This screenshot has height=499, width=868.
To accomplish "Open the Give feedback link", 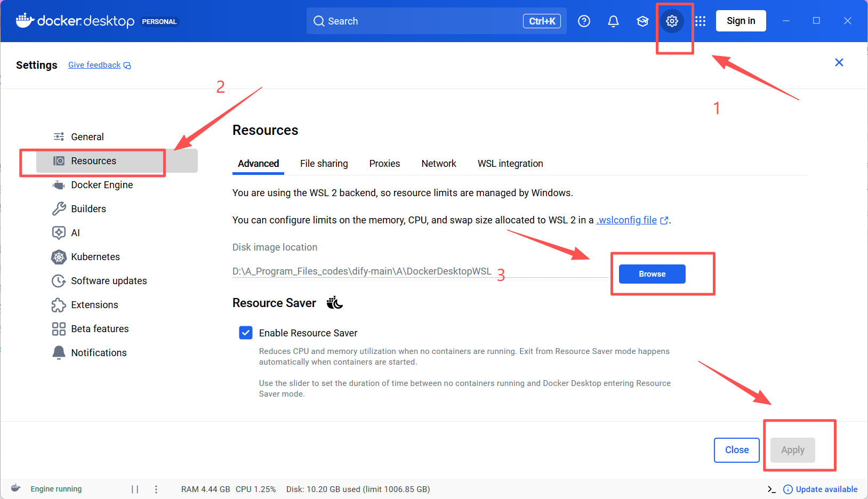I will (x=99, y=65).
